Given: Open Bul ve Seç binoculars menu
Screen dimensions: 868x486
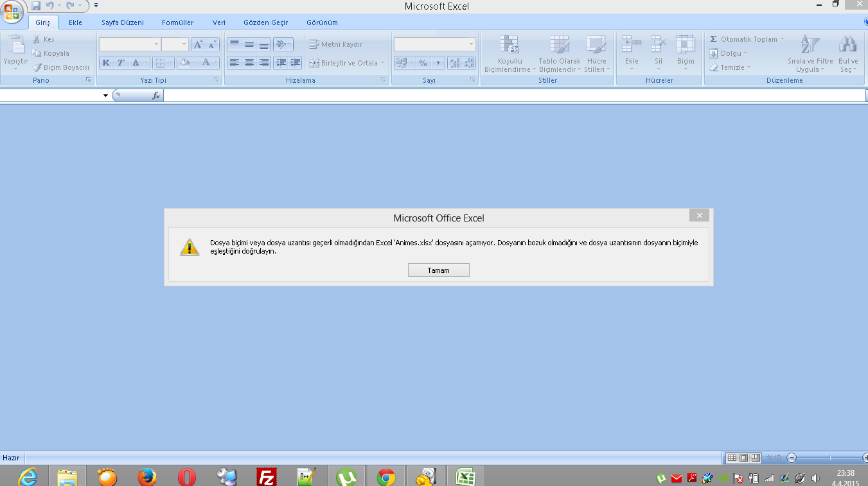Looking at the screenshot, I should [848, 54].
